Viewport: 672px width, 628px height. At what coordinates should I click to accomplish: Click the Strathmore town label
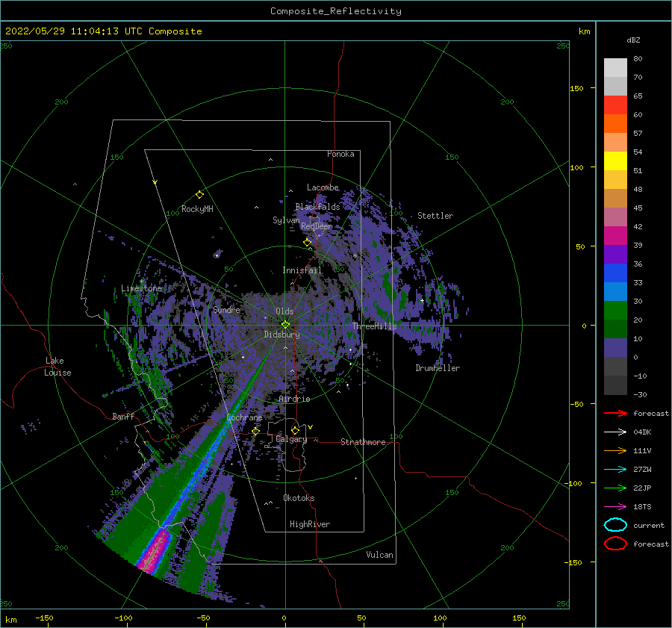363,442
